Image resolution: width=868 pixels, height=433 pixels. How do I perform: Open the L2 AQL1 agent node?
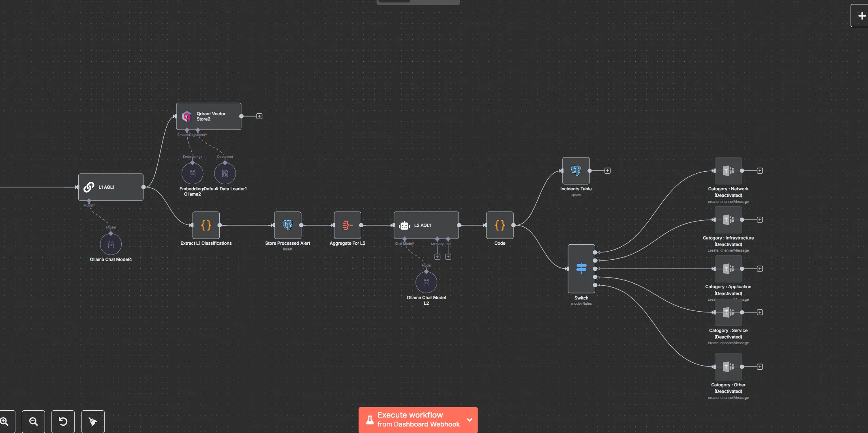point(426,225)
